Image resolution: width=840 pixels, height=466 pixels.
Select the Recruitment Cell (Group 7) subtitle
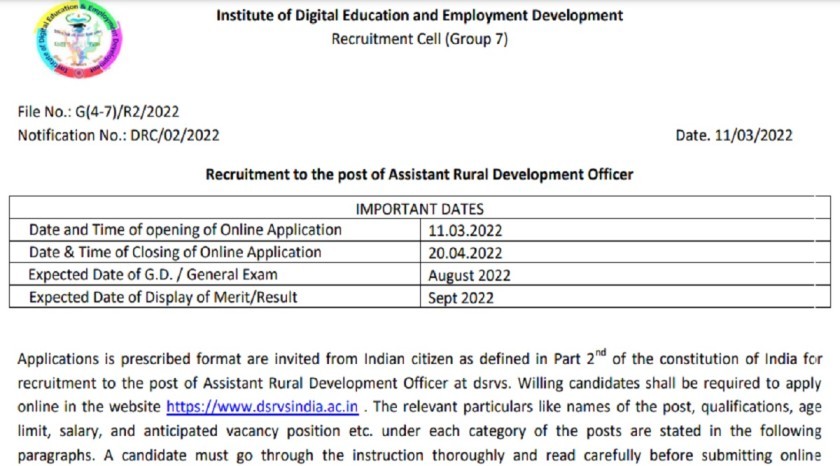click(x=419, y=38)
